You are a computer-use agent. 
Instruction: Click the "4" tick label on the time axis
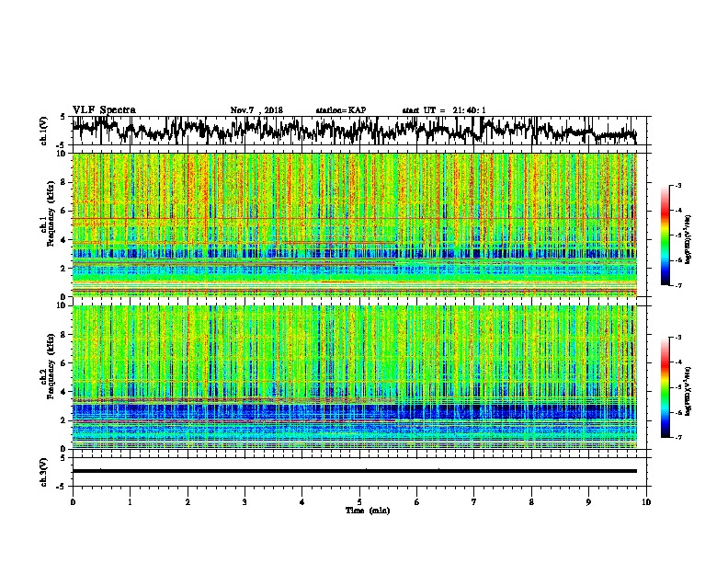302,501
